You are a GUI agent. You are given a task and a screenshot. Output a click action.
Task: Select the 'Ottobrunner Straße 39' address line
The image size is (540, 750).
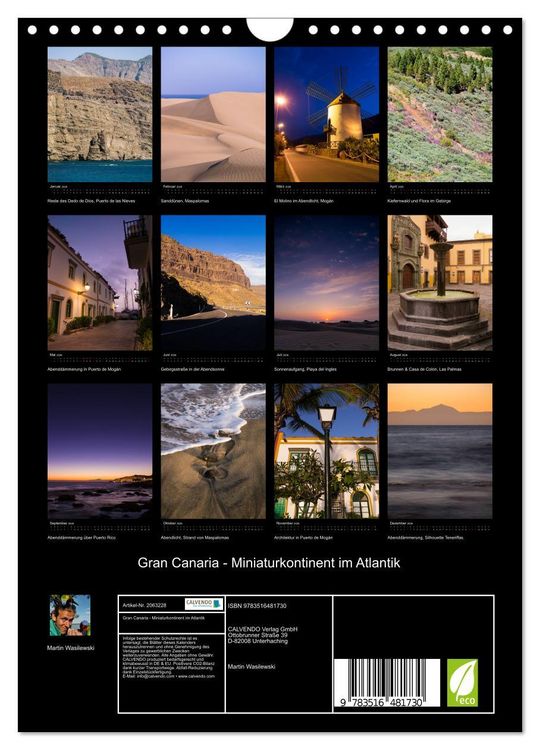coord(258,635)
